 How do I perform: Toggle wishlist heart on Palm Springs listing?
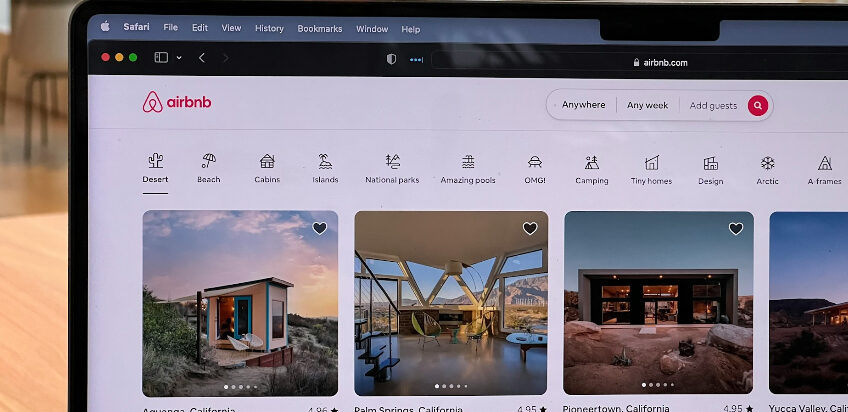click(530, 228)
